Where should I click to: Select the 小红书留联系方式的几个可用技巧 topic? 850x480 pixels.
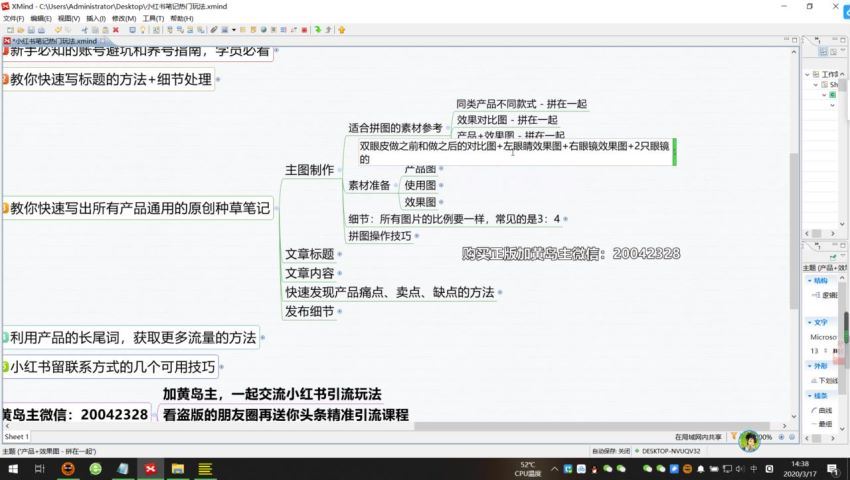[112, 367]
